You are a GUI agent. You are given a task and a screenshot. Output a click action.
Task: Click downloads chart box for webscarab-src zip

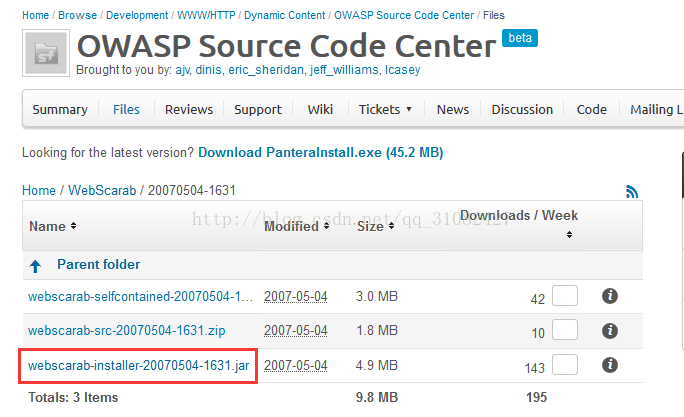pyautogui.click(x=565, y=330)
